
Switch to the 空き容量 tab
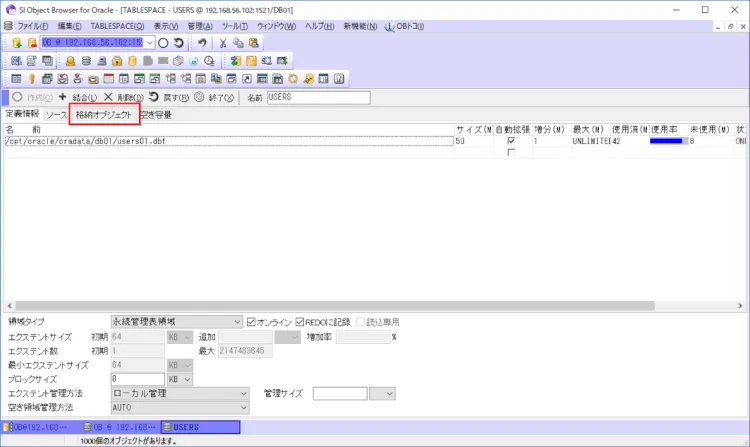pyautogui.click(x=156, y=115)
